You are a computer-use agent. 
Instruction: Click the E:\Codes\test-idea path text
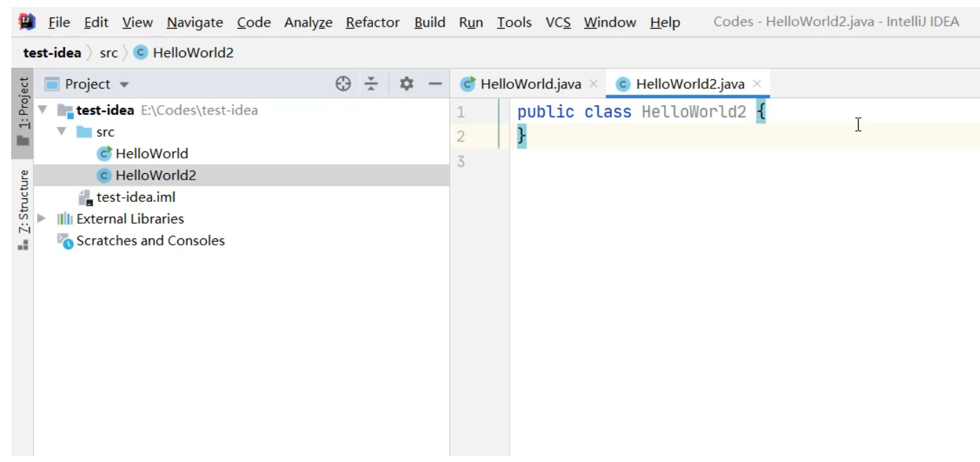[x=199, y=110]
